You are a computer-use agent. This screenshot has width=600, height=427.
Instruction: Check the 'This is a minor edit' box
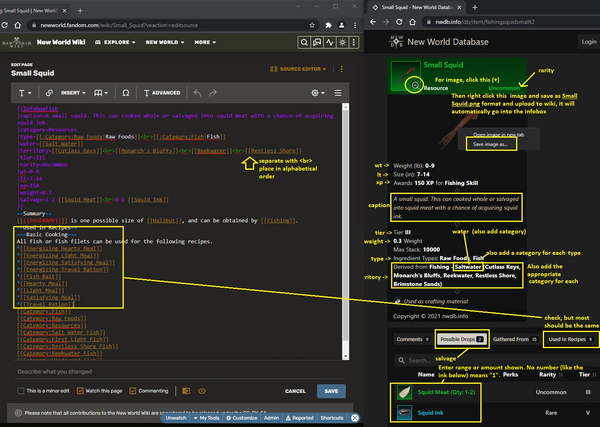point(20,391)
